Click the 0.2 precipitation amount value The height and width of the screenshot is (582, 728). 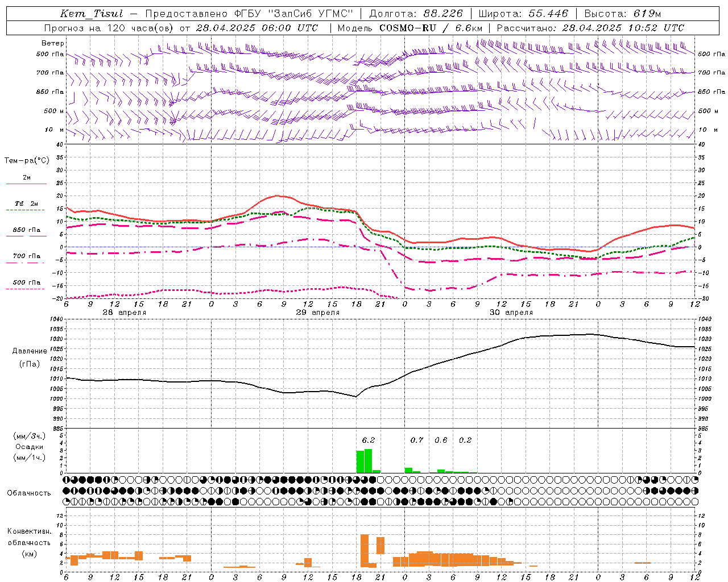pyautogui.click(x=465, y=440)
